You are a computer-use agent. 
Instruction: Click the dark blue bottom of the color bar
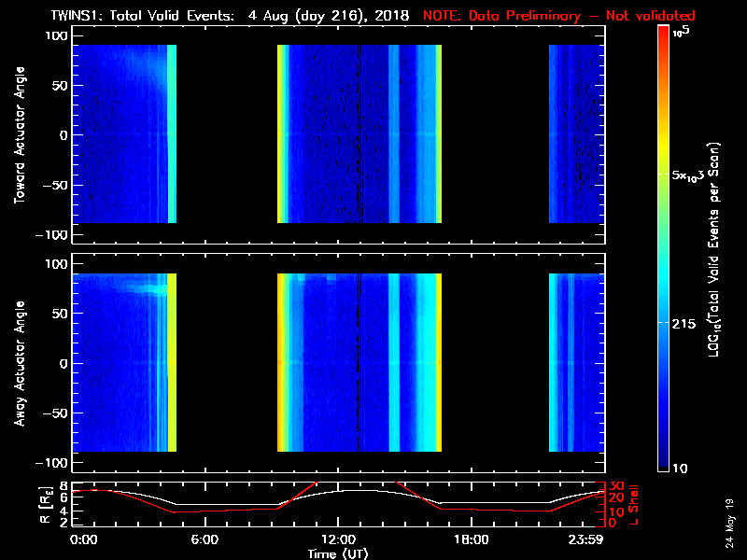[664, 462]
